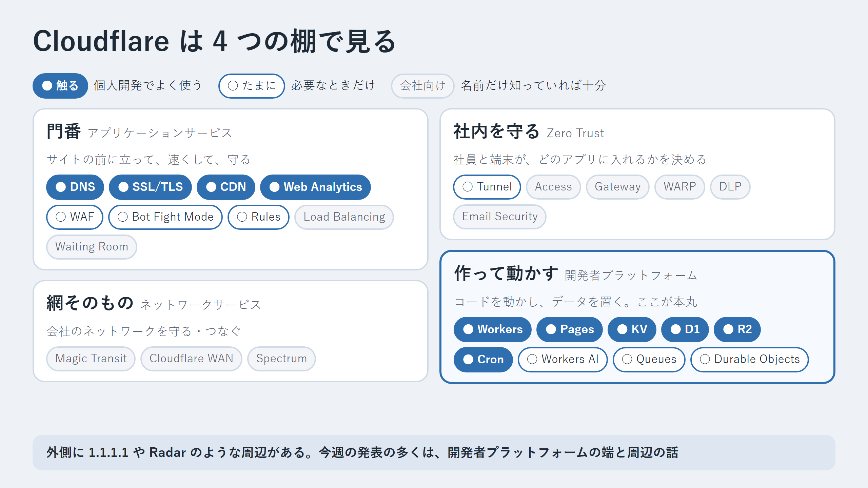
Task: Click the ネットワークサービス subtitle
Action: pos(201,305)
